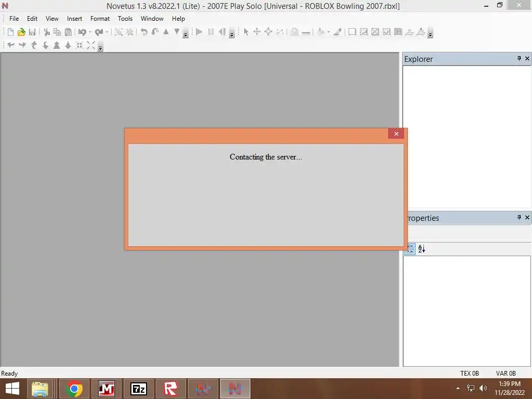Cut with the scissors icon
Image resolution: width=532 pixels, height=399 pixels.
click(x=47, y=32)
